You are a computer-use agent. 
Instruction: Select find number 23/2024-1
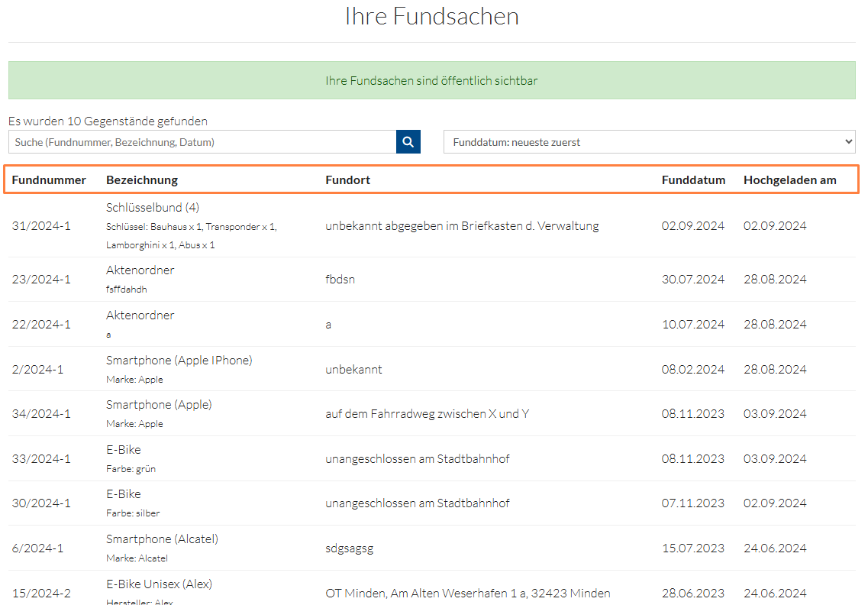point(41,280)
